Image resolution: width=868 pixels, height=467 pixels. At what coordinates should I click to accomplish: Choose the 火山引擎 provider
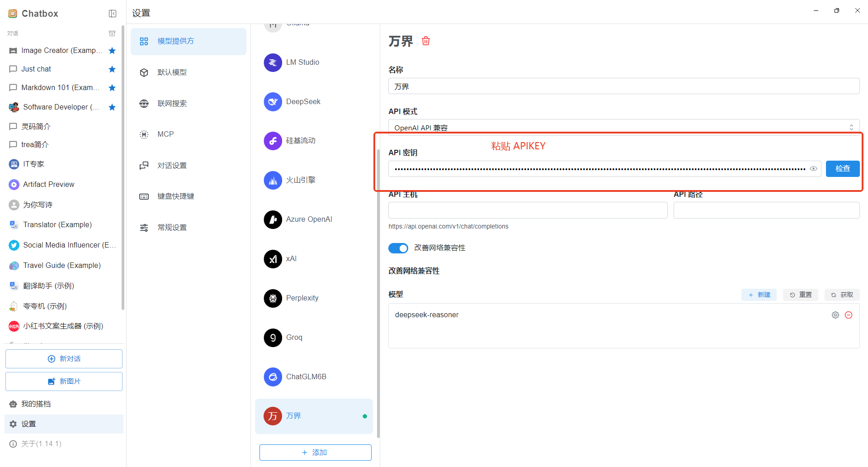tap(314, 180)
